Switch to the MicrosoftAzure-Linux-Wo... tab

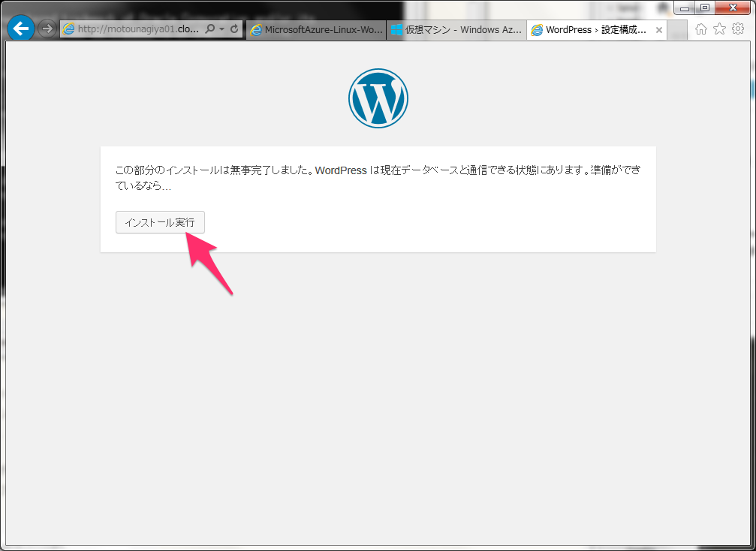pyautogui.click(x=316, y=30)
